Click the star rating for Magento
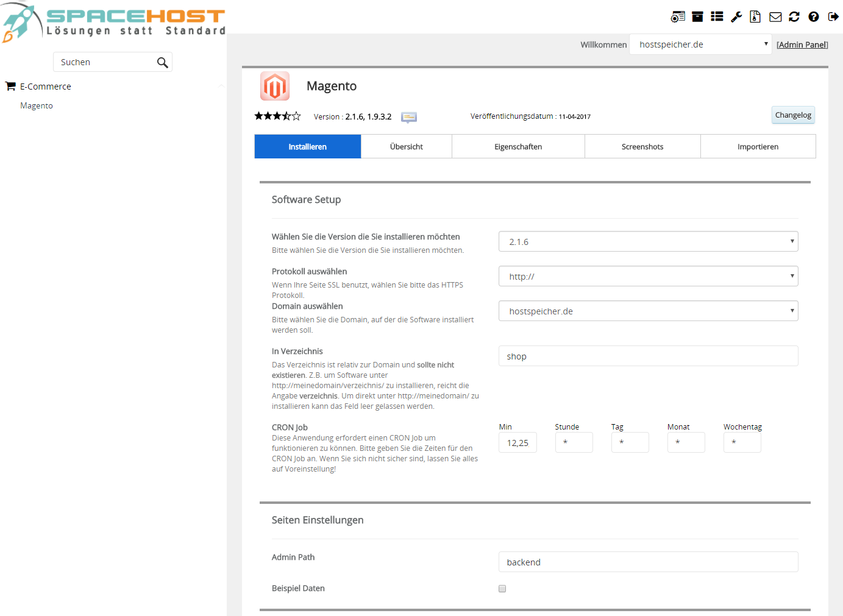The height and width of the screenshot is (616, 843). tap(278, 116)
